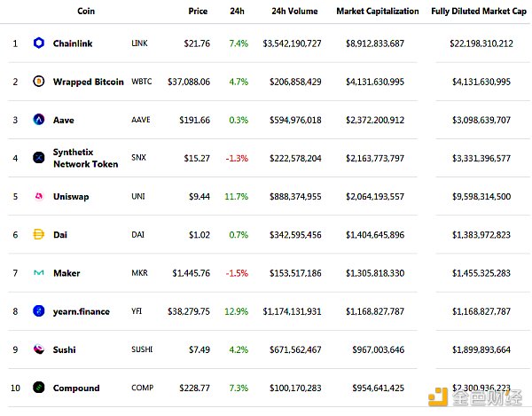The image size is (532, 416).
Task: Click the Compound coin logo icon
Action: pos(38,388)
